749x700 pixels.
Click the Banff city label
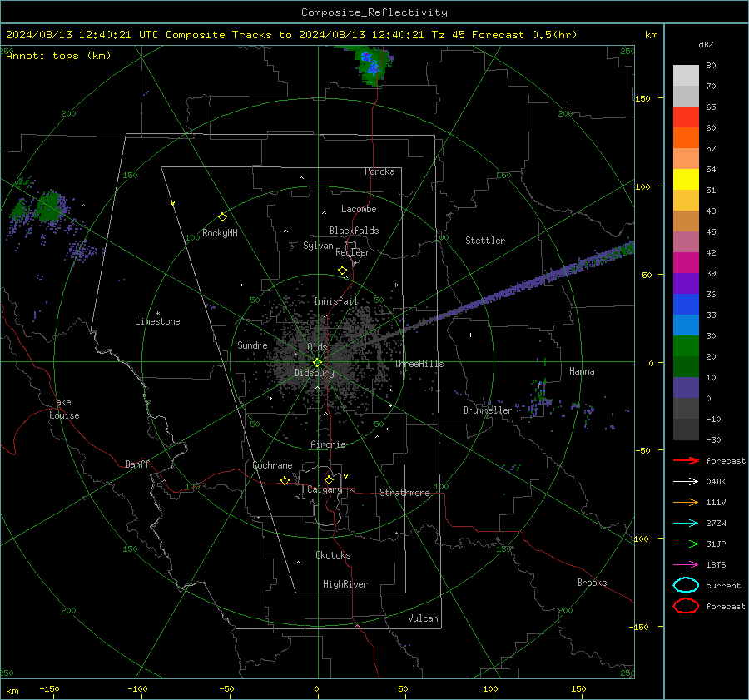point(137,464)
